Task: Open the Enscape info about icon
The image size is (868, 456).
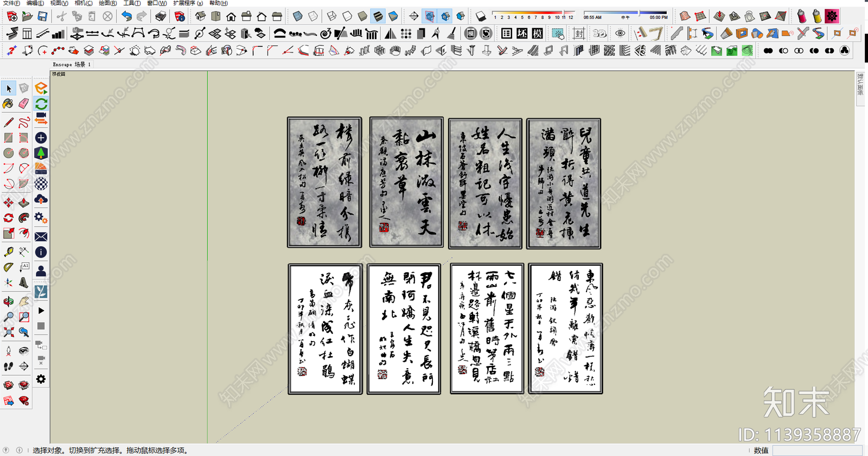Action: point(41,252)
